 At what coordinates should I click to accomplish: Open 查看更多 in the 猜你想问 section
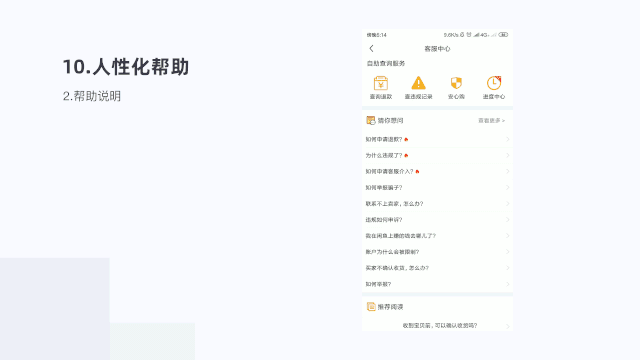(491, 121)
